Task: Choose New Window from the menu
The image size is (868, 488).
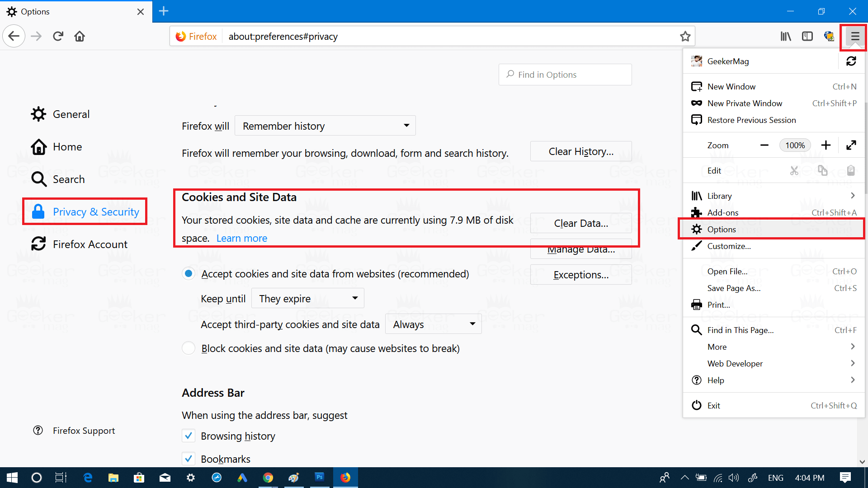Action: (x=774, y=86)
